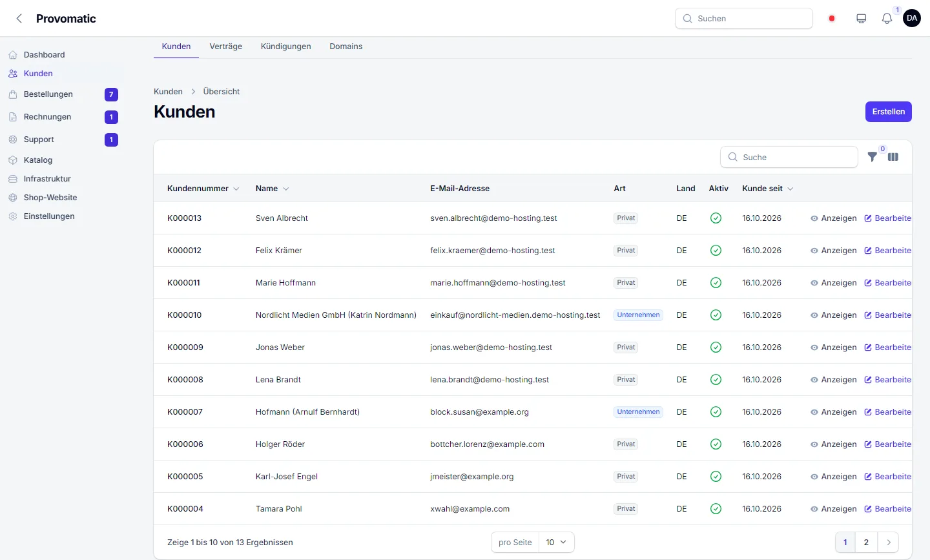Sort by Name column

(272, 189)
